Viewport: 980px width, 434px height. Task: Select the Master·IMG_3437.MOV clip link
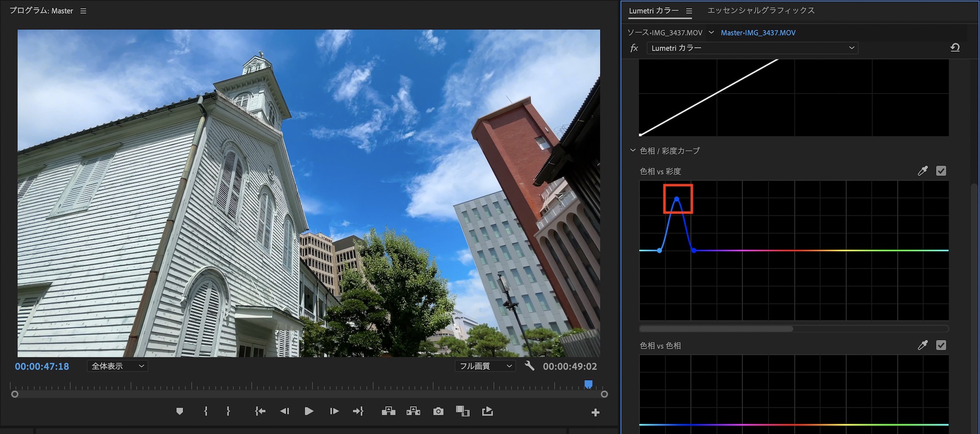click(x=758, y=33)
